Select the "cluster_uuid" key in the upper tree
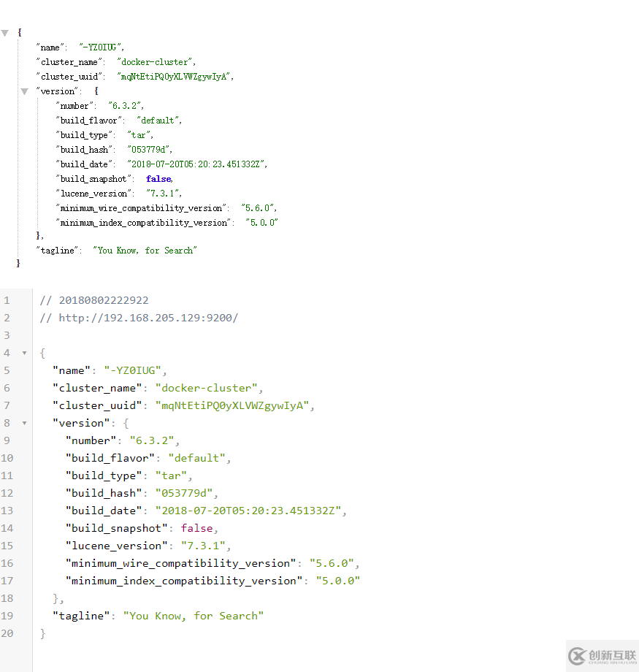Screen dimensions: 639x672 coord(68,77)
